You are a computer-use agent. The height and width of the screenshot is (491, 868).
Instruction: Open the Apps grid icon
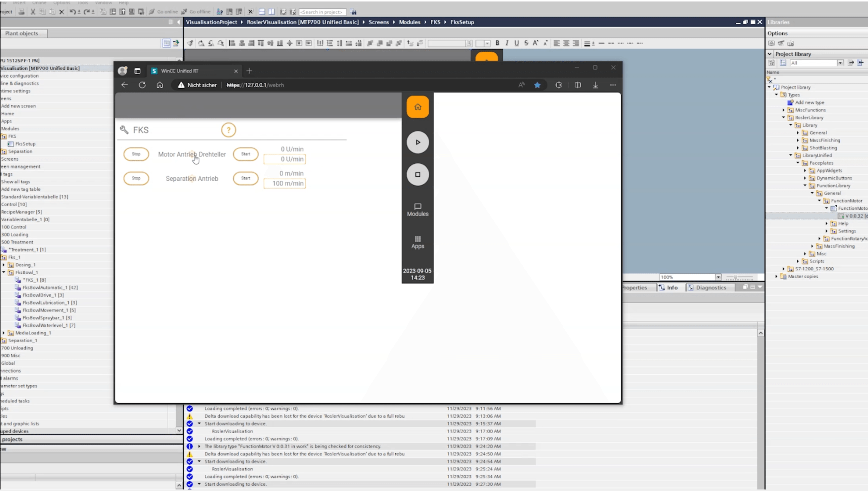[x=418, y=242]
